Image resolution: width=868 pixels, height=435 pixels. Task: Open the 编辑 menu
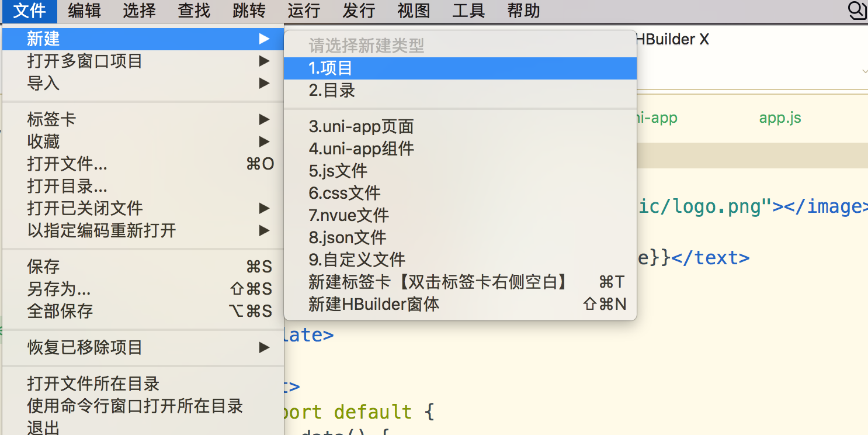pos(84,11)
